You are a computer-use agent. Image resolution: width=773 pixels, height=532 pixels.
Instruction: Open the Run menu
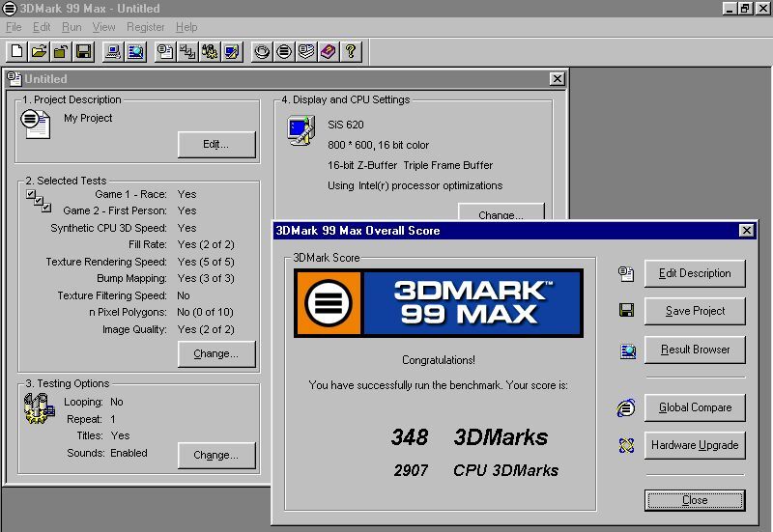pyautogui.click(x=72, y=27)
